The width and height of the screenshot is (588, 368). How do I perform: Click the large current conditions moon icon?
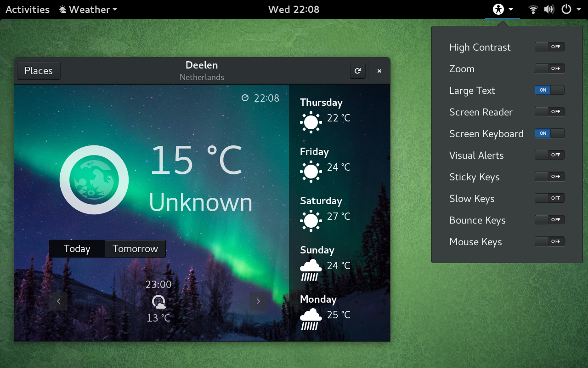point(94,180)
